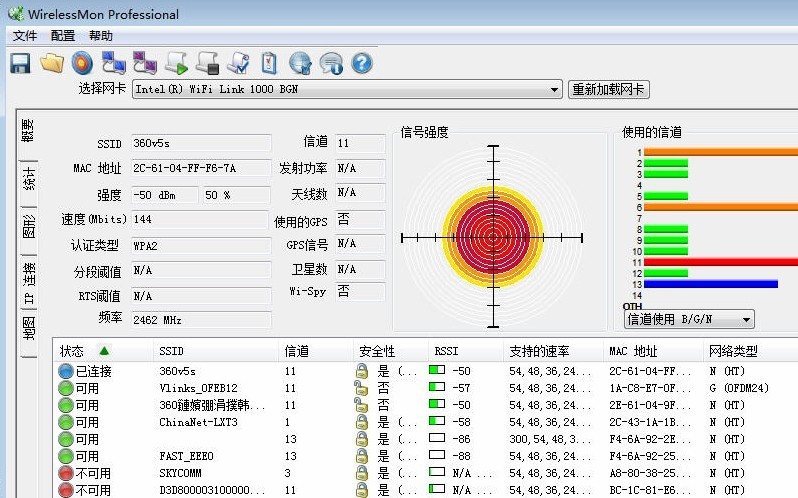Open the 帮助 menu
Image resolution: width=798 pixels, height=498 pixels.
pyautogui.click(x=100, y=36)
